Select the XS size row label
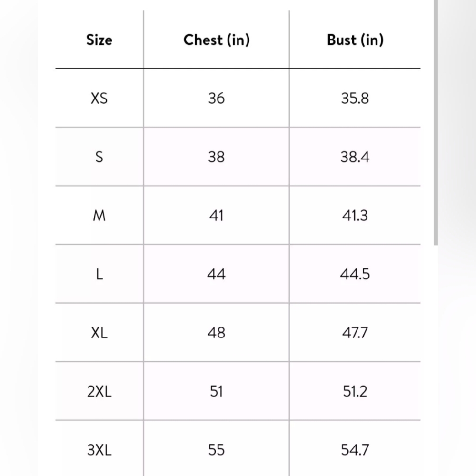This screenshot has height=476, width=476. [99, 99]
